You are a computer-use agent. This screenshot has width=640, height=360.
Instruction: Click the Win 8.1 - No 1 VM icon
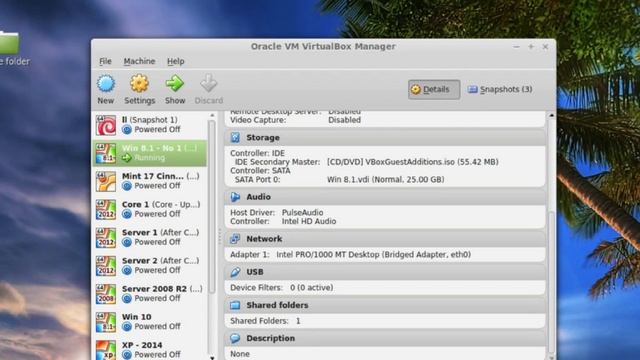106,153
